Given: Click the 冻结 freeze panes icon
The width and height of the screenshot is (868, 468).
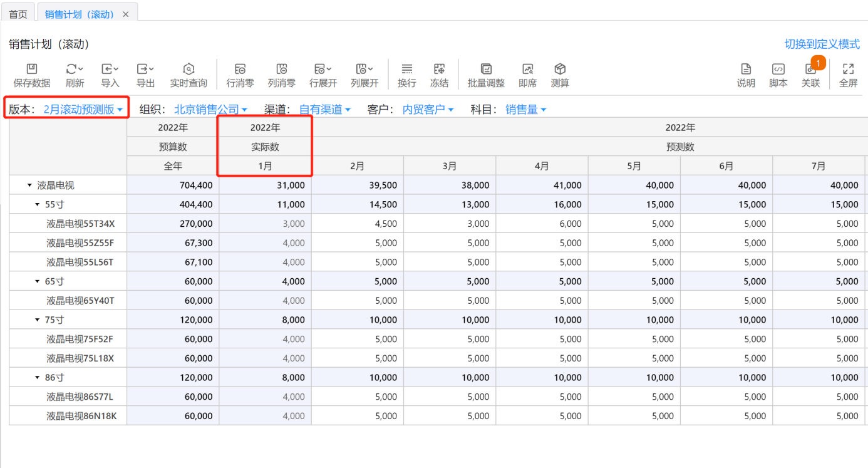Looking at the screenshot, I should [439, 70].
